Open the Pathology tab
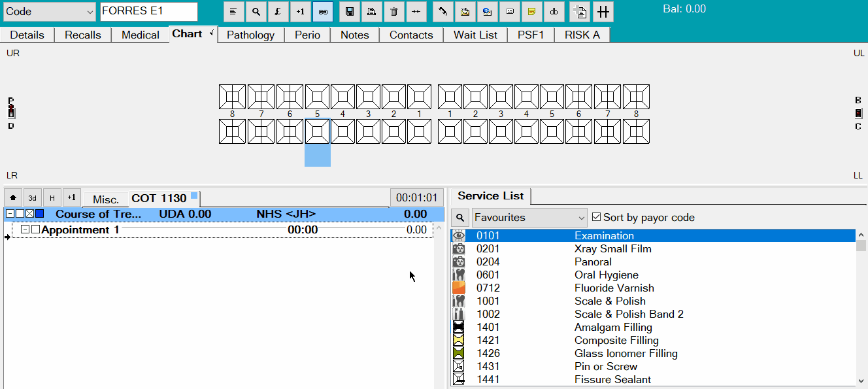The width and height of the screenshot is (868, 389). (251, 35)
